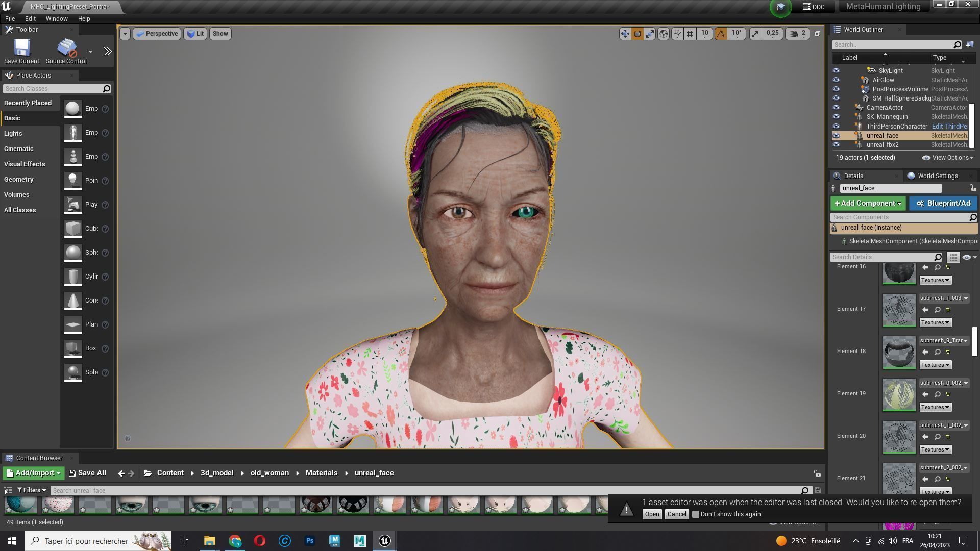
Task: Click Save All in Content Browser
Action: point(87,473)
